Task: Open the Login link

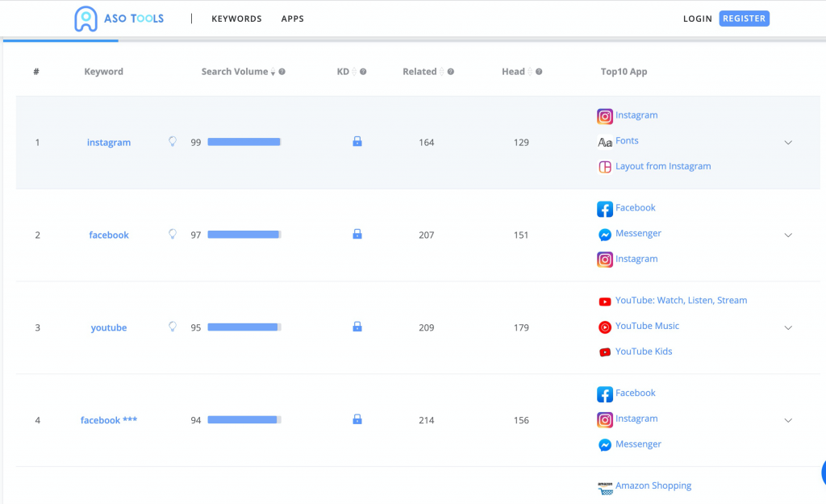Action: (x=697, y=19)
